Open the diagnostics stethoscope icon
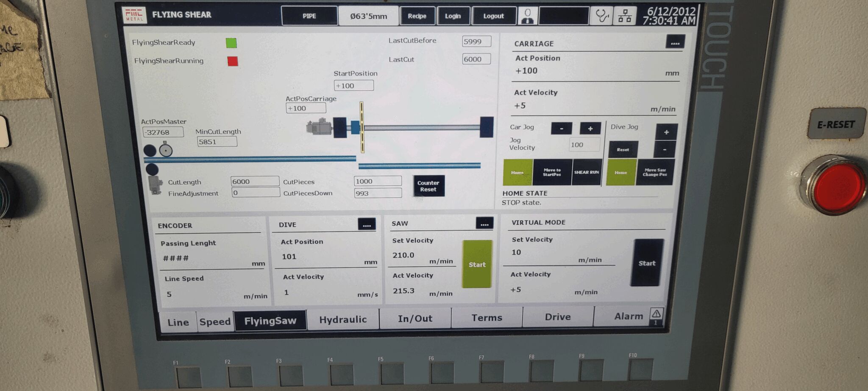Image resolution: width=868 pixels, height=391 pixels. click(x=601, y=16)
